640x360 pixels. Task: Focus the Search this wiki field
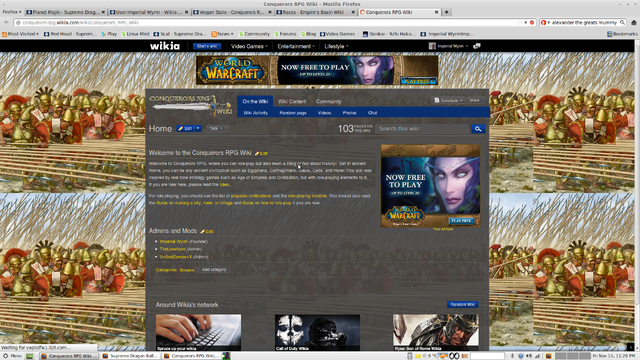[422, 129]
